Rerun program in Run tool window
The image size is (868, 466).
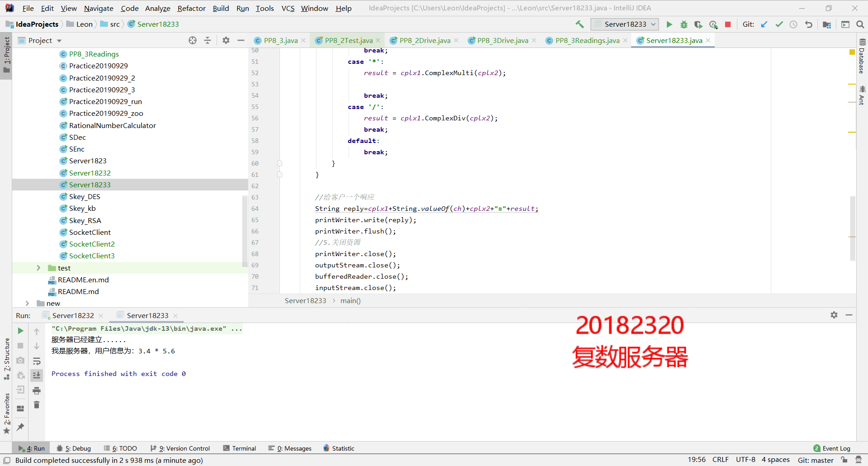(20, 331)
